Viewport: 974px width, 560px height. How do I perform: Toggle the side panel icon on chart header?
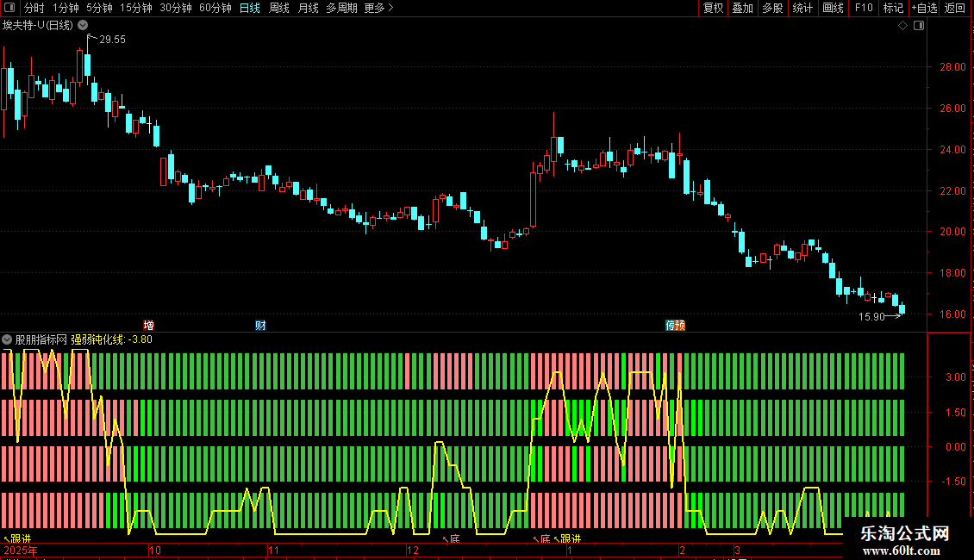(919, 26)
